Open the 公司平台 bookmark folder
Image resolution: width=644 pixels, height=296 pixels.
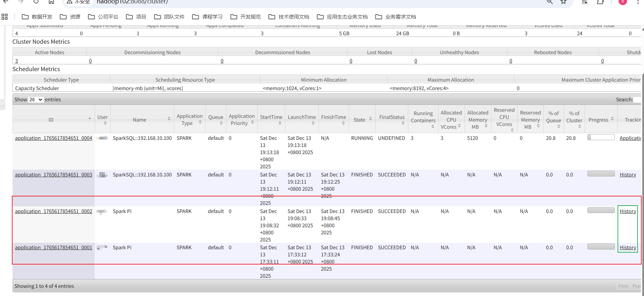click(x=103, y=17)
